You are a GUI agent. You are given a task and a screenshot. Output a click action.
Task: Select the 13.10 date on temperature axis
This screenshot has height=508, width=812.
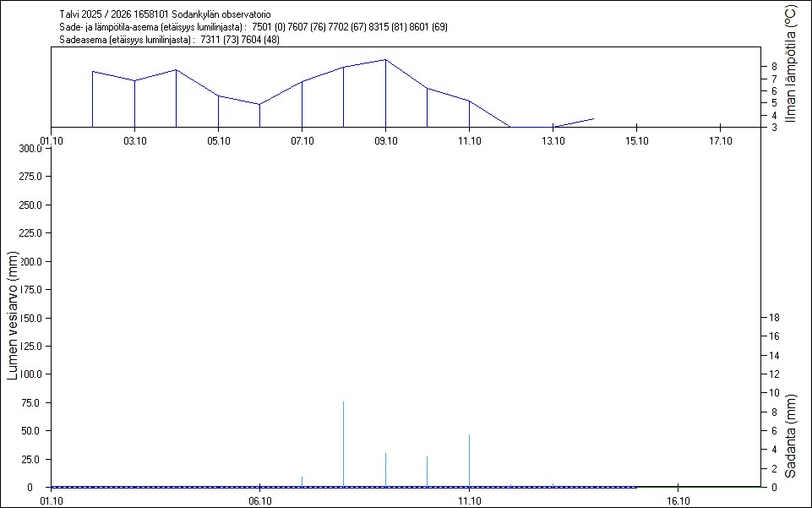(553, 140)
